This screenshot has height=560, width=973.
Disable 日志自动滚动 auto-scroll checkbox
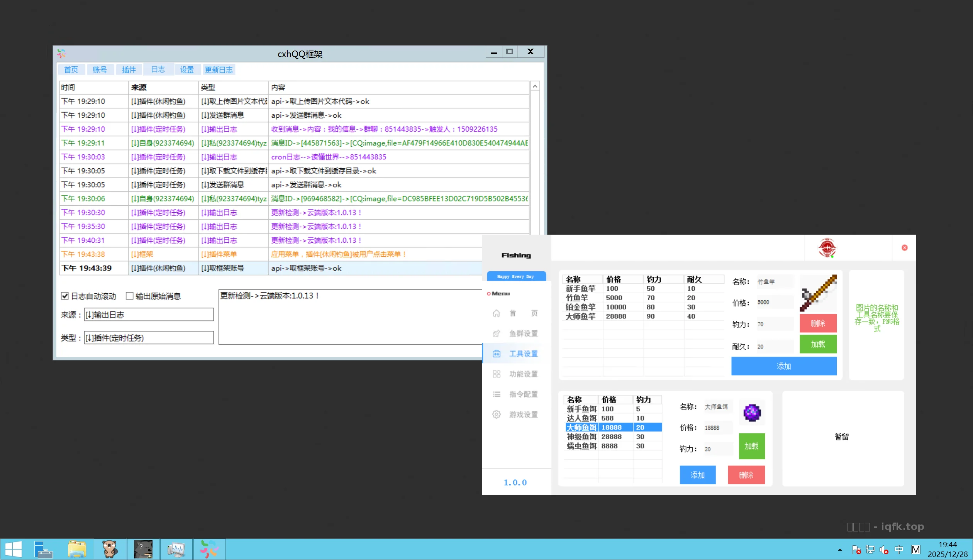[x=65, y=296]
